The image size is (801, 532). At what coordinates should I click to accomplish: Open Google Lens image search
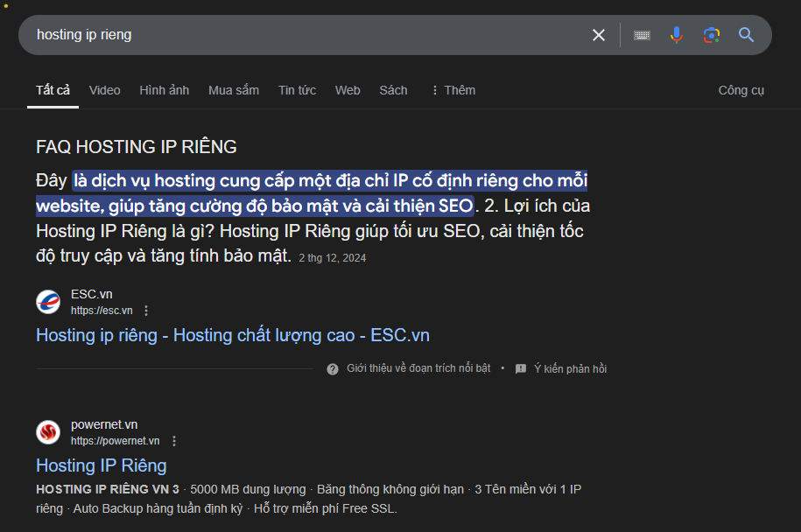711,35
